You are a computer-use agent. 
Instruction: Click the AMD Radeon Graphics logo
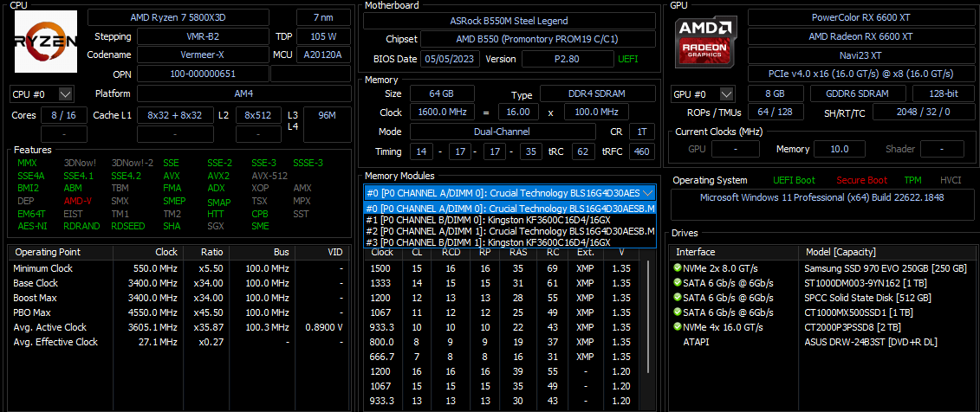704,43
